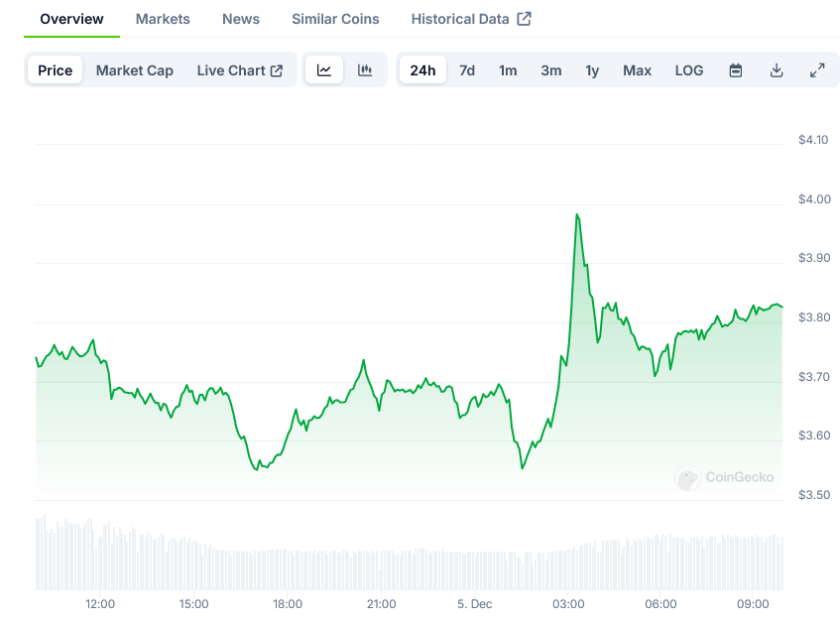The image size is (840, 624).
Task: Open Live Chart in new window
Action: coord(240,70)
